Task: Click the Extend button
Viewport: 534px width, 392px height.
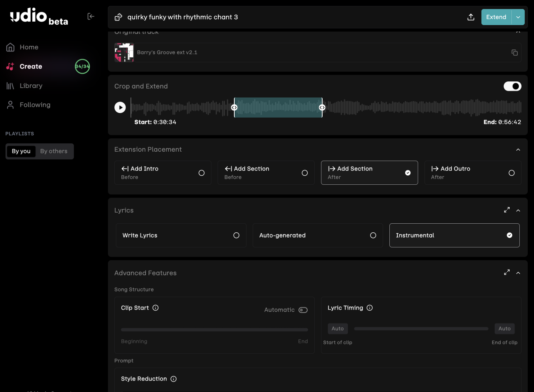Action: click(x=496, y=17)
